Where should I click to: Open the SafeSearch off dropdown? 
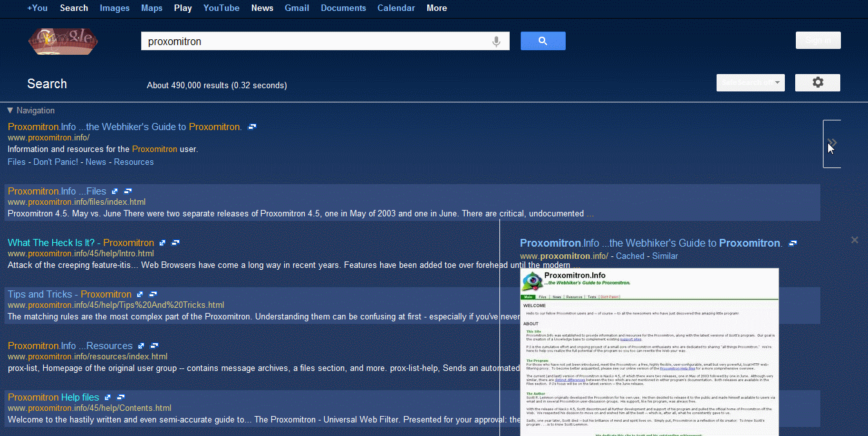(750, 82)
